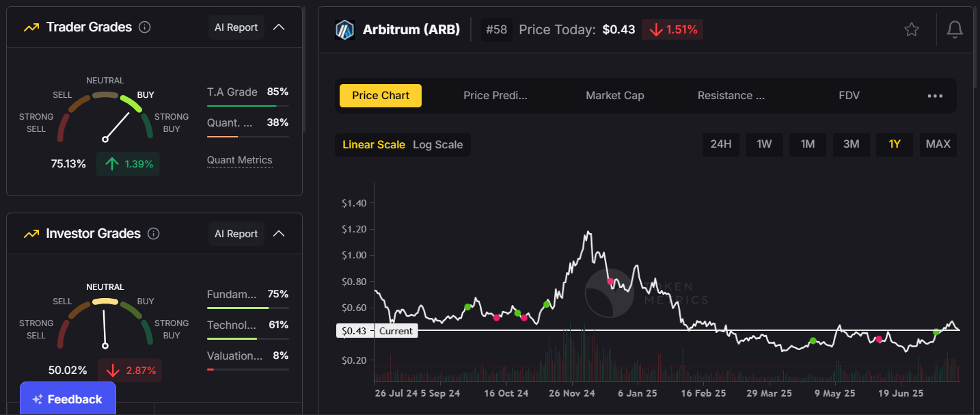Click the 75.13% trader grade score

click(x=68, y=164)
